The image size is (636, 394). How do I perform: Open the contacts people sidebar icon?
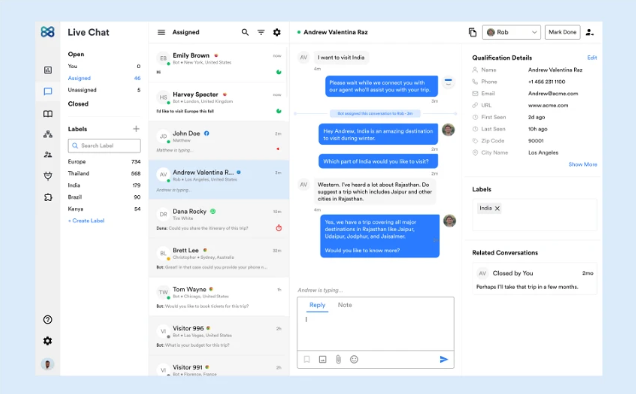point(48,155)
